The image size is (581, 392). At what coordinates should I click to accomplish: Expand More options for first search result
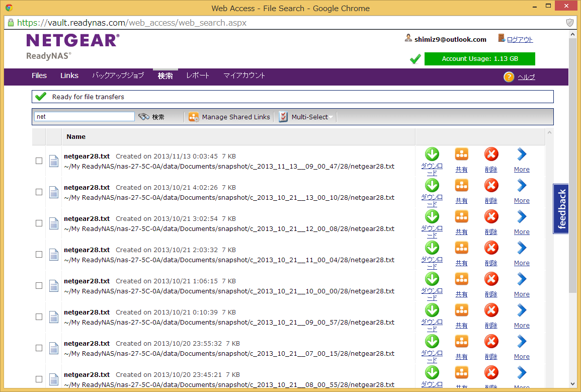click(522, 154)
